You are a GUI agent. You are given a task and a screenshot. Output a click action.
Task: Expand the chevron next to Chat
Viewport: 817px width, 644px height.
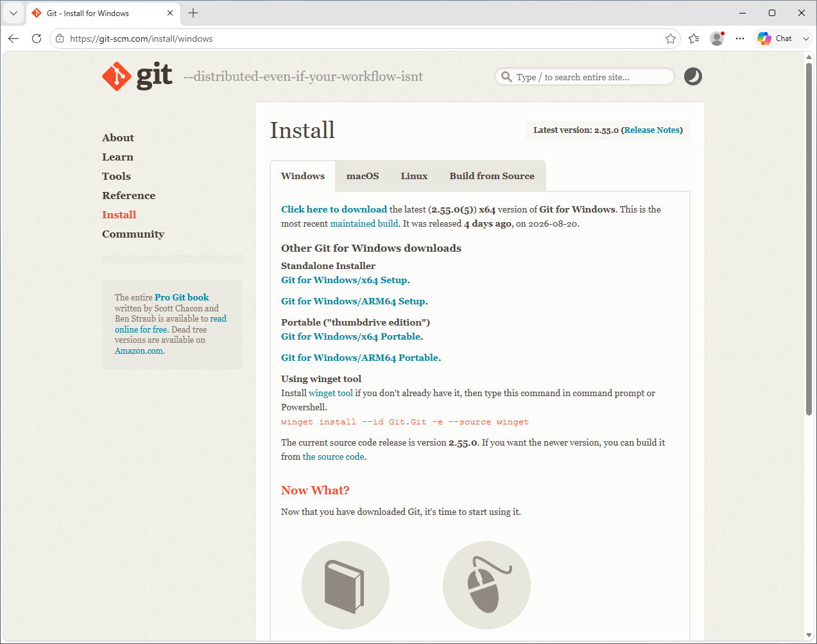806,39
